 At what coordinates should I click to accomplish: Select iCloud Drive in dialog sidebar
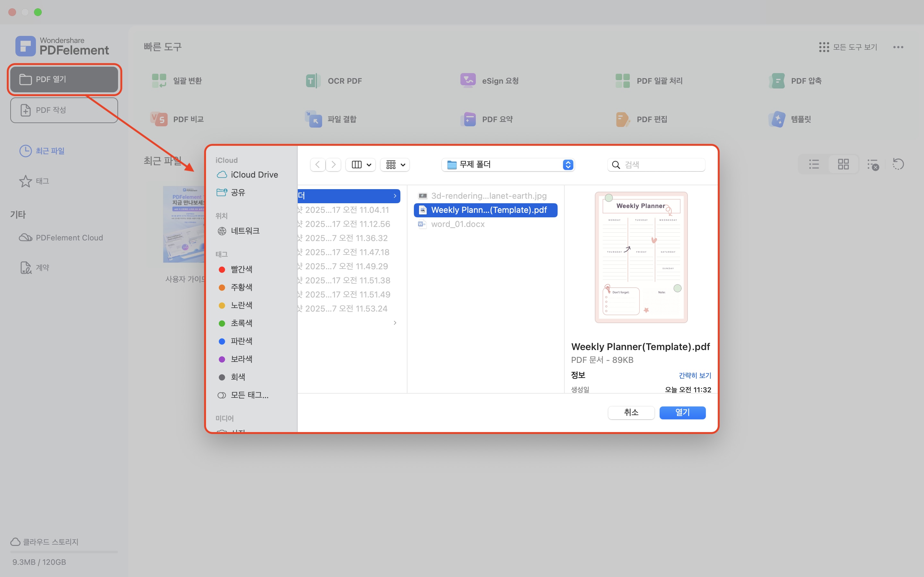(x=254, y=174)
